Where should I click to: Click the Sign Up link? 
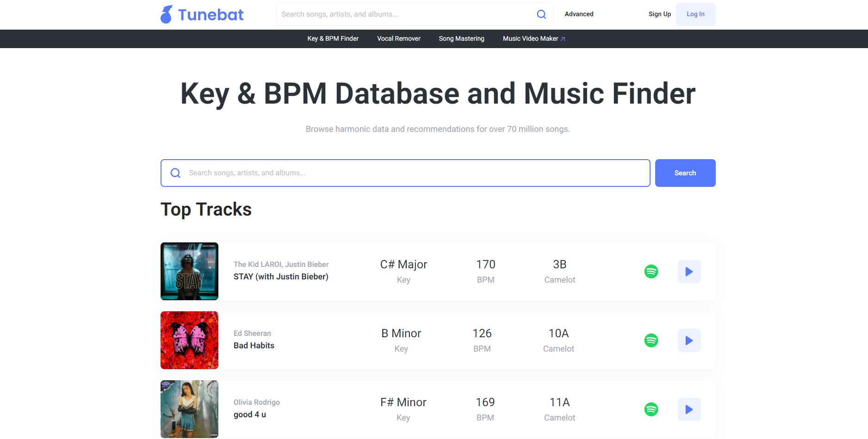(x=659, y=14)
